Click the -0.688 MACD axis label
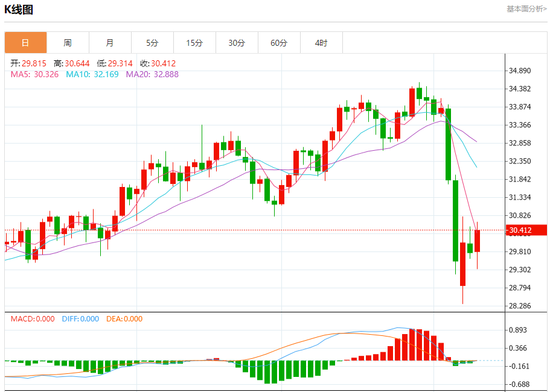This screenshot has height=392, width=550. pyautogui.click(x=518, y=384)
